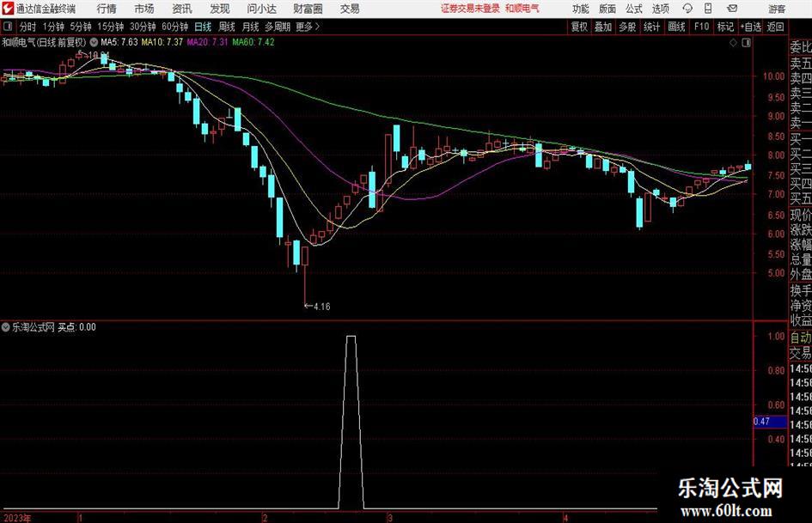Open the 功能 menu

[581, 9]
